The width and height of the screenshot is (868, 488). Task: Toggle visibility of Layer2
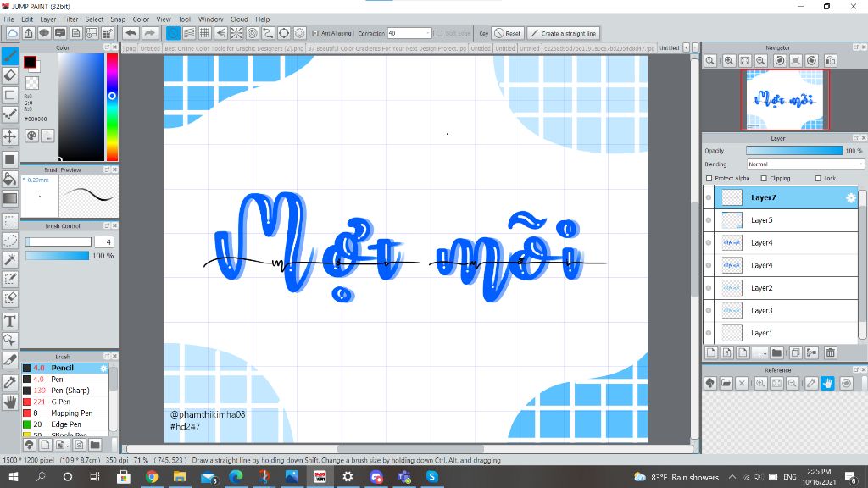[709, 288]
